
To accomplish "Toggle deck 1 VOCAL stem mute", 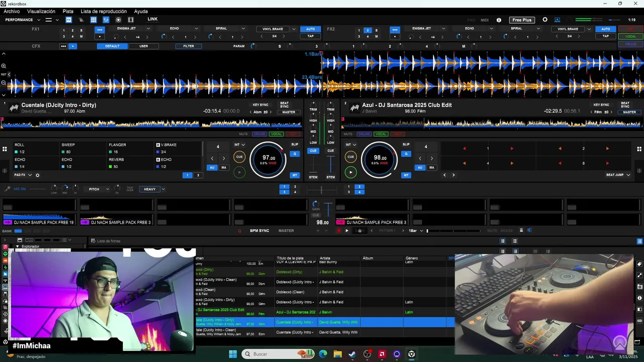I will pos(276,134).
